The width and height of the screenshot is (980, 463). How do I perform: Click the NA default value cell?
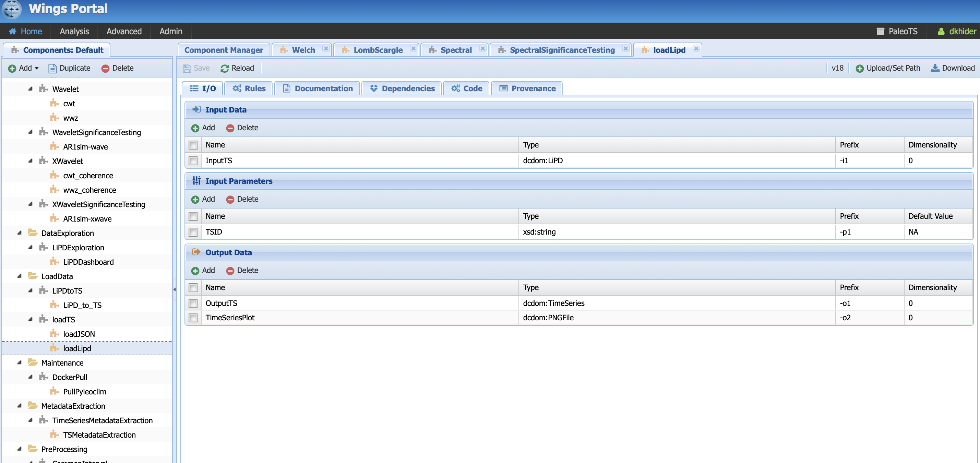[x=938, y=232]
